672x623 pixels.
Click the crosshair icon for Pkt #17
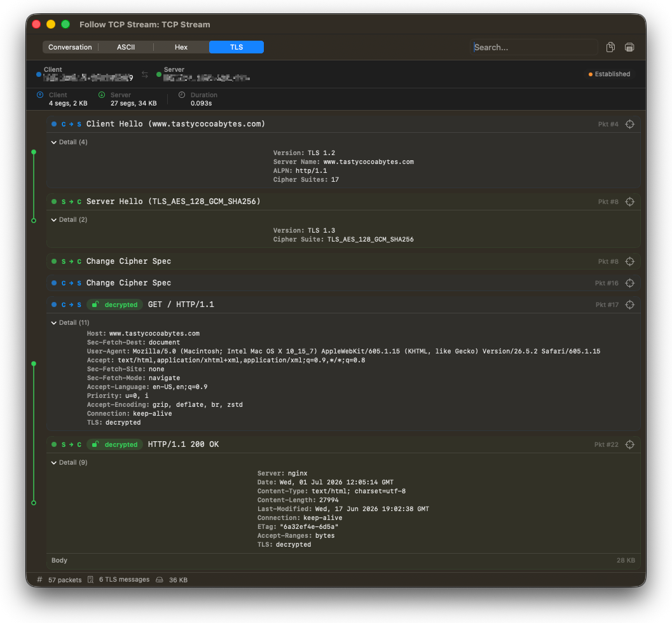[x=629, y=305]
